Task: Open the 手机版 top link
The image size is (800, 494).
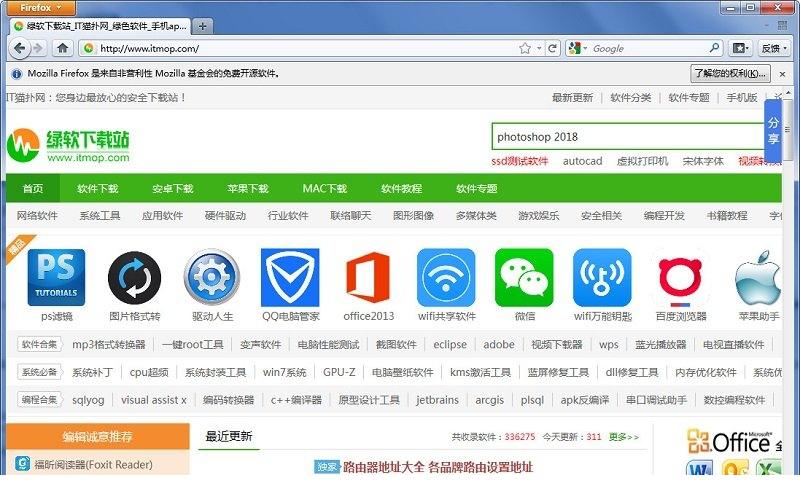Action: click(x=742, y=97)
